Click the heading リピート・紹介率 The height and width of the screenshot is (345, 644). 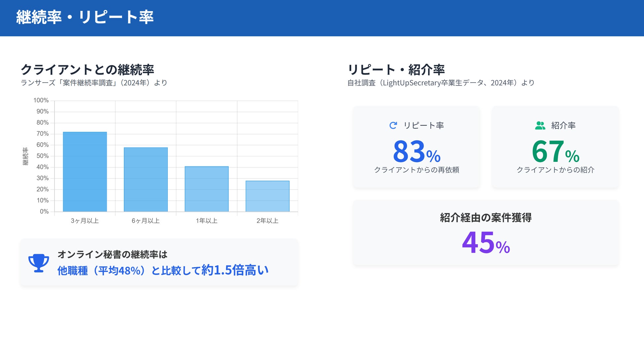396,70
